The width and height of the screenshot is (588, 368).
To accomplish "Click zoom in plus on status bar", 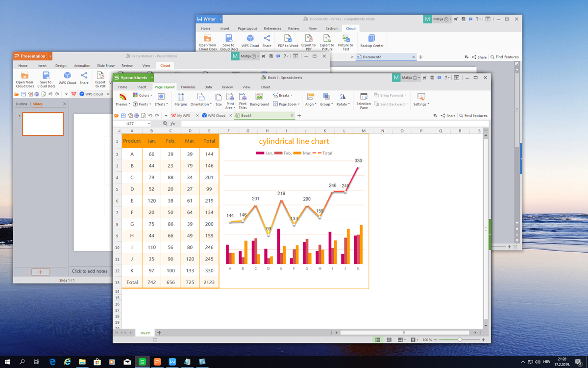I will 484,340.
